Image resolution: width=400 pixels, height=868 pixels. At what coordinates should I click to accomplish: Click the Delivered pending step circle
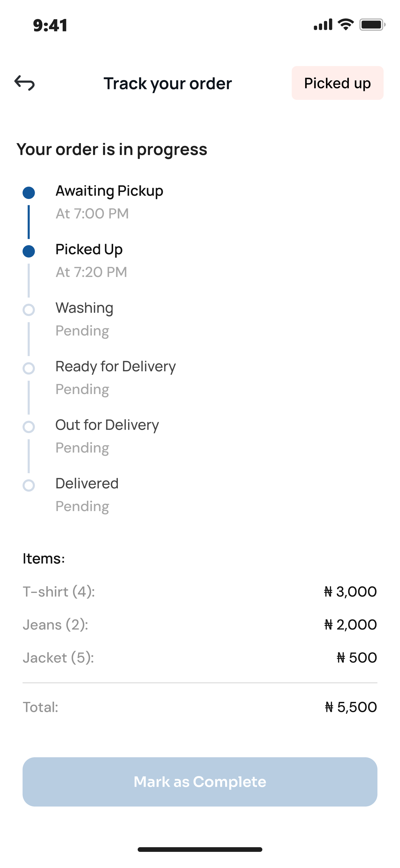coord(29,486)
